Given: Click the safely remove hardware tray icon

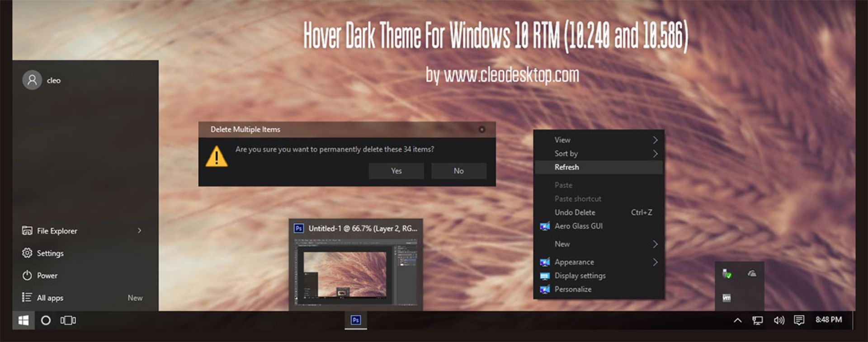Looking at the screenshot, I should (x=726, y=274).
